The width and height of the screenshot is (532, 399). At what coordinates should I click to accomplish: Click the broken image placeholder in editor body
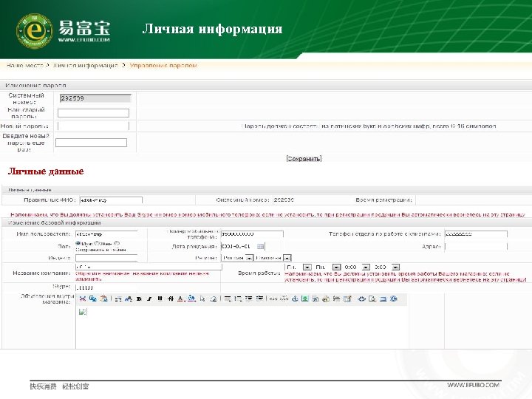click(83, 312)
